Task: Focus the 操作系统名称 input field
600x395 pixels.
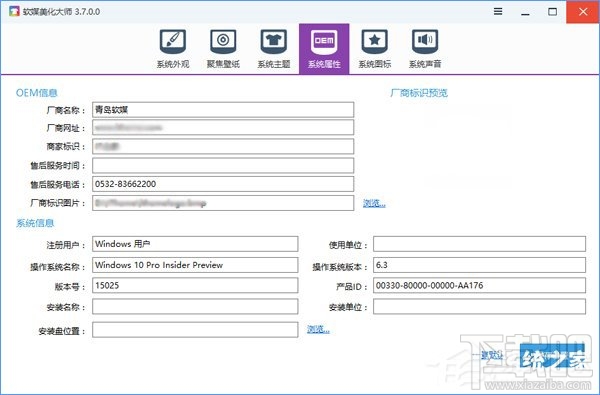Action: (x=195, y=265)
